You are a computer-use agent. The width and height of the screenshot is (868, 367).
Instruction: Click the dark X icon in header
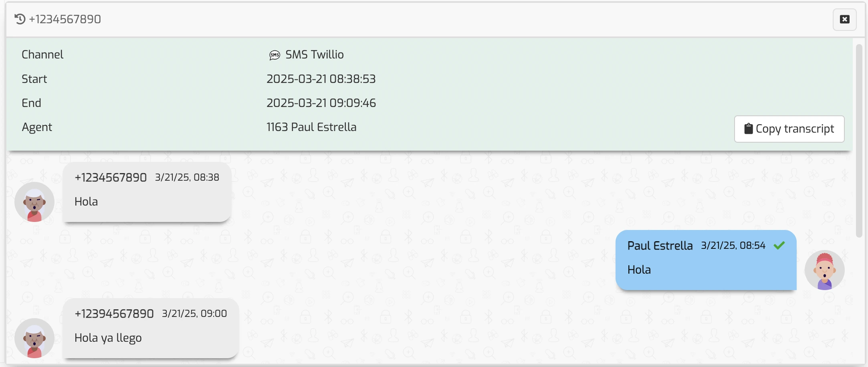coord(845,19)
